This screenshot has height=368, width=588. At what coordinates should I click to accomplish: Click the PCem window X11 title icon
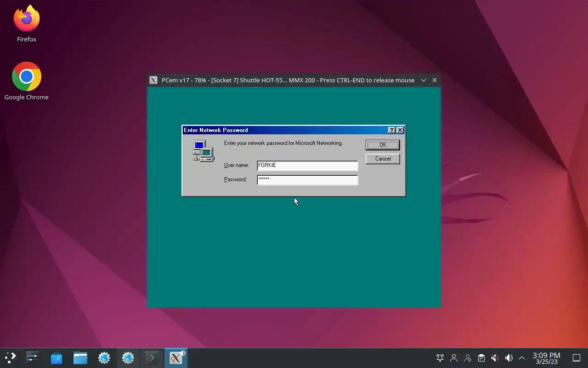[x=154, y=80]
